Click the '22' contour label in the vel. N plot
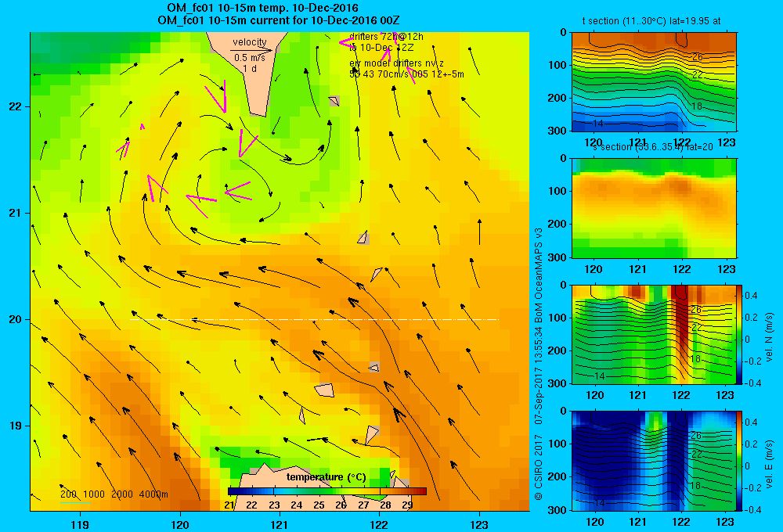 pos(697,328)
